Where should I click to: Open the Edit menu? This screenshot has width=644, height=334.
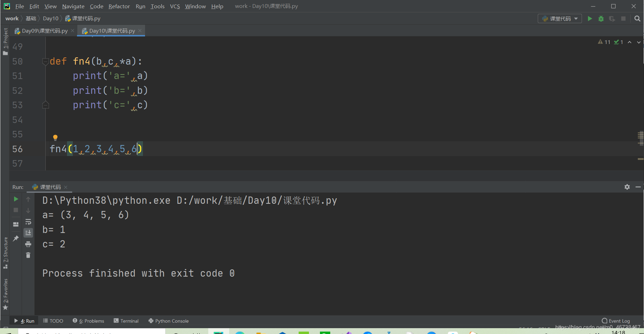(34, 6)
